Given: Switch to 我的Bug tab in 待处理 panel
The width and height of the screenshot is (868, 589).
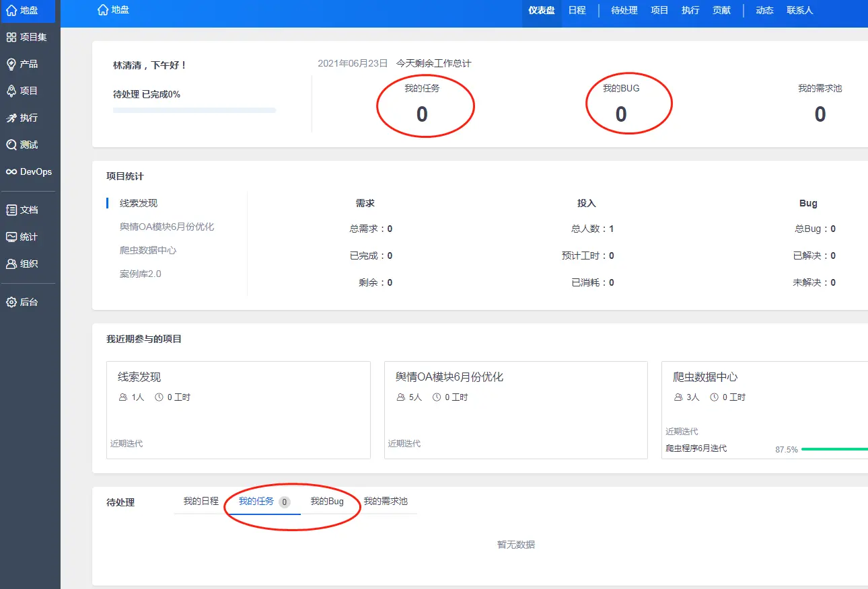Looking at the screenshot, I should [327, 502].
